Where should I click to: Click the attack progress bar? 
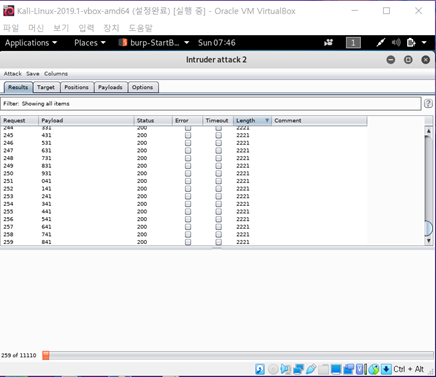click(x=238, y=355)
